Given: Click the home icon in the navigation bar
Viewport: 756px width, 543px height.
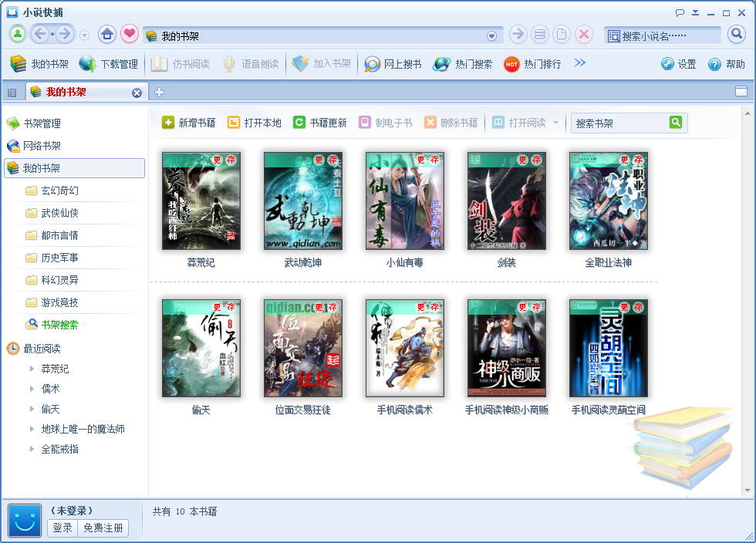Looking at the screenshot, I should pyautogui.click(x=106, y=34).
